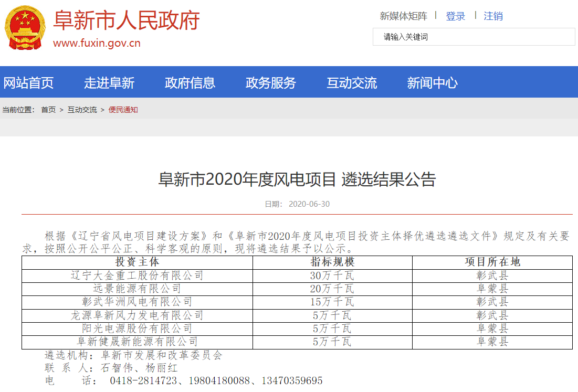
Task: Click the 登录 login link
Action: point(455,16)
